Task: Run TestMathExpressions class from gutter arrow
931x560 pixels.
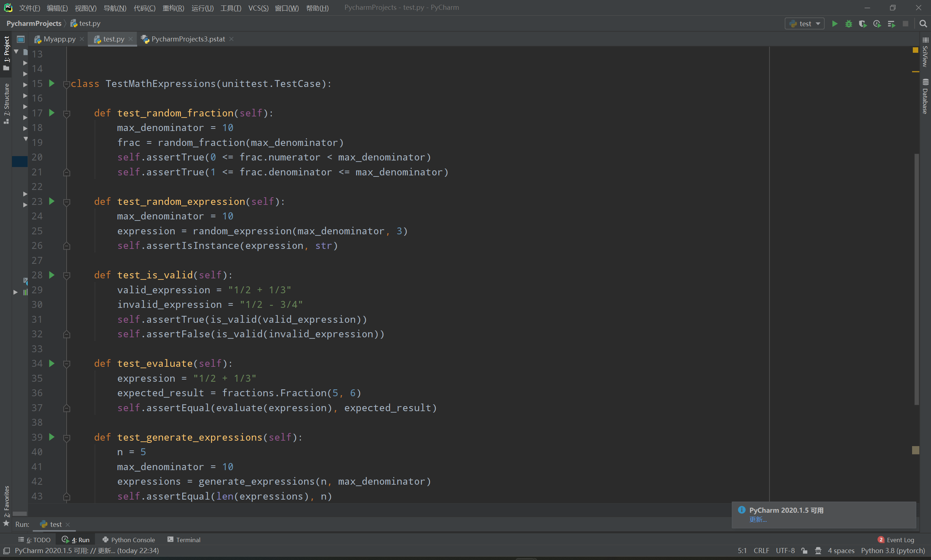Action: pyautogui.click(x=52, y=83)
